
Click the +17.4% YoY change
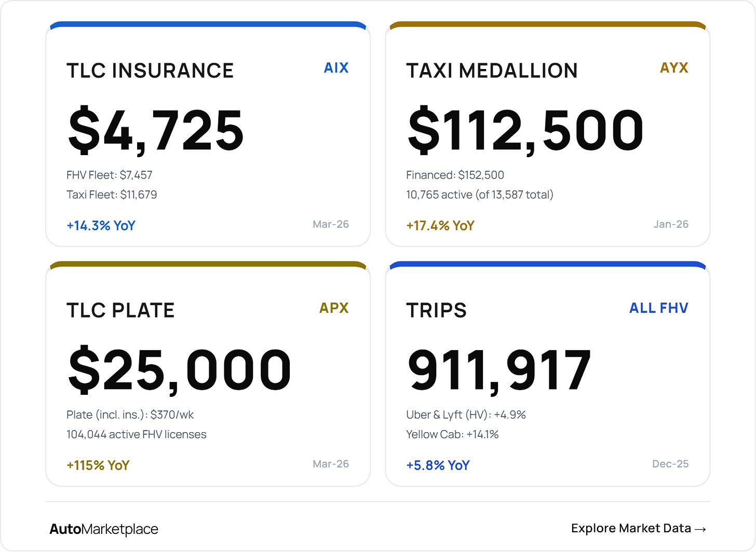(x=440, y=226)
